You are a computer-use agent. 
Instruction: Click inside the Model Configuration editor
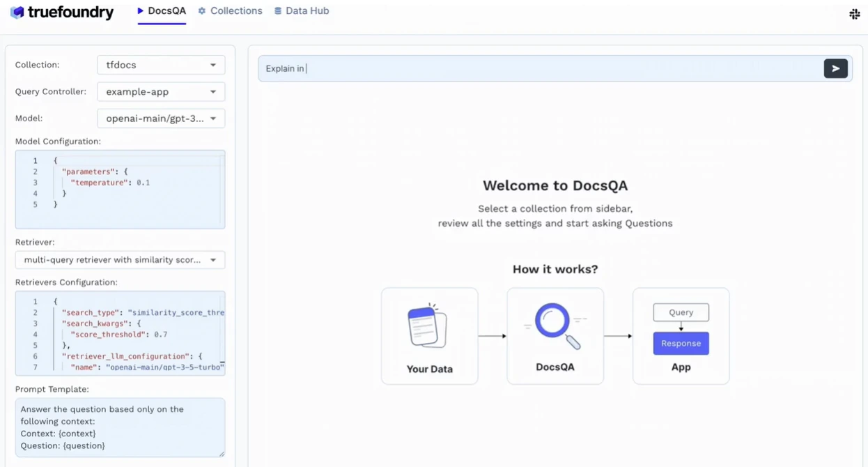click(x=120, y=189)
